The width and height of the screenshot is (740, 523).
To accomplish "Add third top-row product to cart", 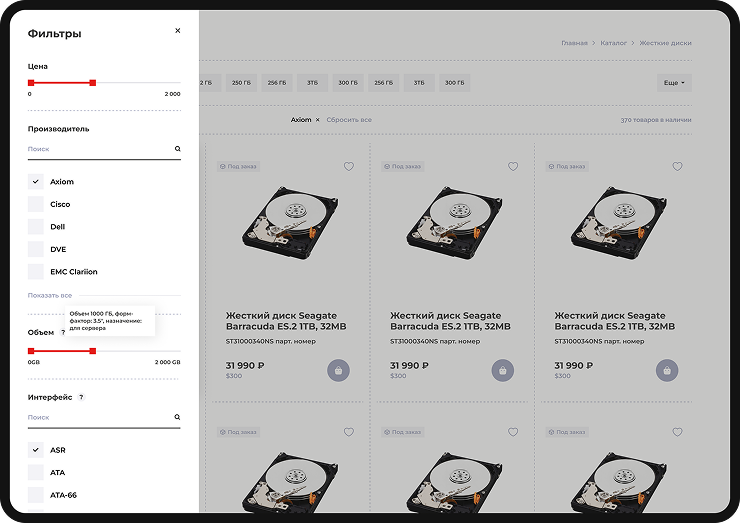I will (667, 371).
